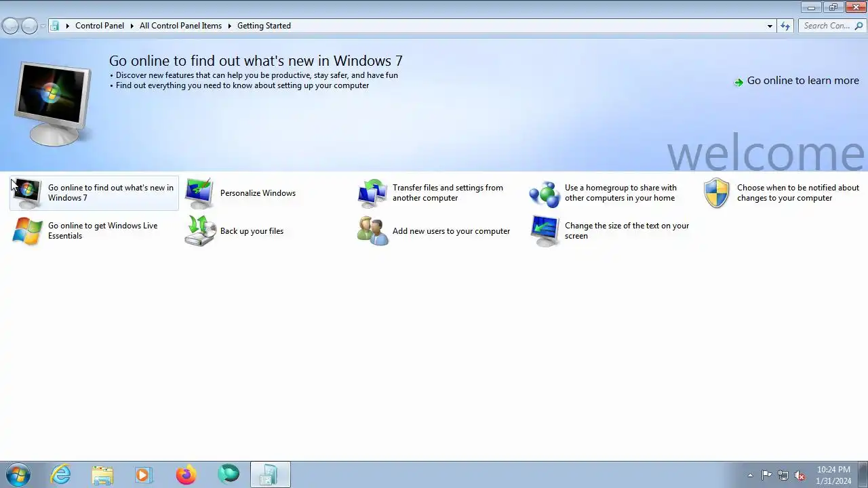Click the Transfer files and settings icon
The width and height of the screenshot is (868, 488).
click(372, 193)
